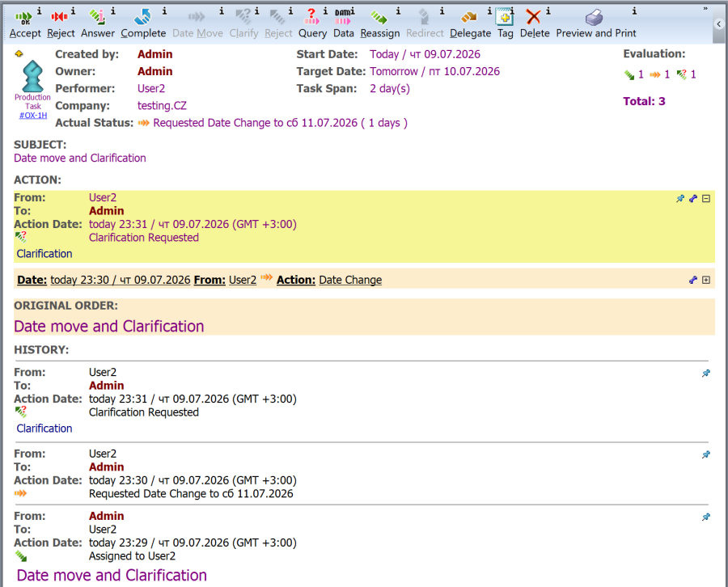Collapse side panel with left arrow
Image resolution: width=728 pixels, height=587 pixels.
(x=719, y=23)
